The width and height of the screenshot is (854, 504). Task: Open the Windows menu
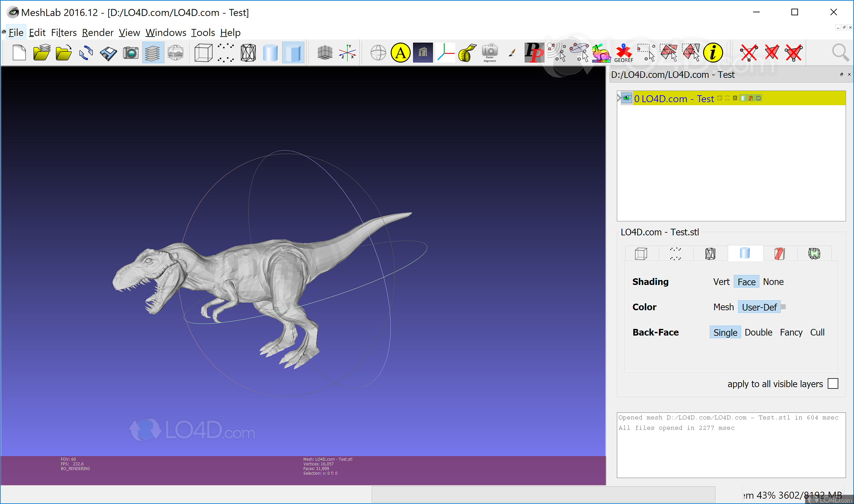click(166, 33)
